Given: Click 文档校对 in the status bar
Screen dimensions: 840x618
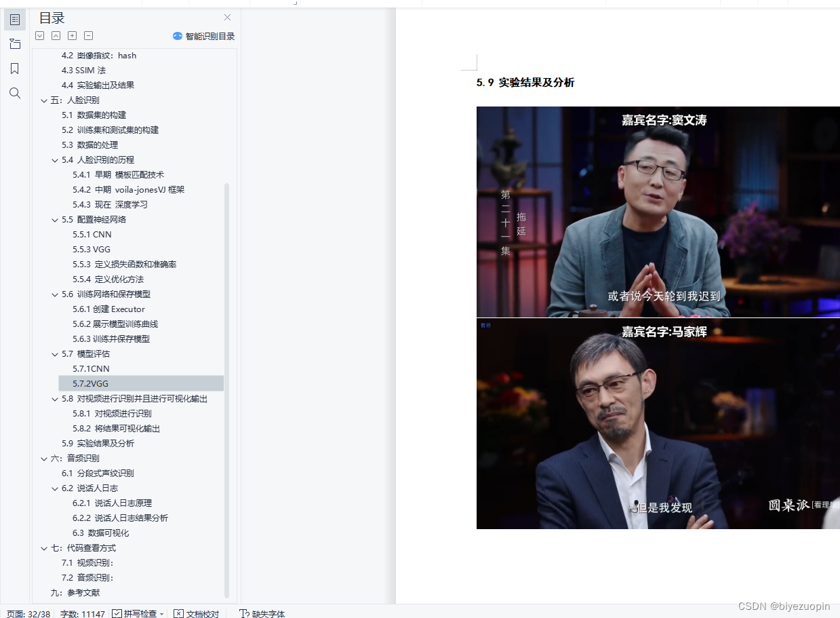Looking at the screenshot, I should click(x=196, y=613).
